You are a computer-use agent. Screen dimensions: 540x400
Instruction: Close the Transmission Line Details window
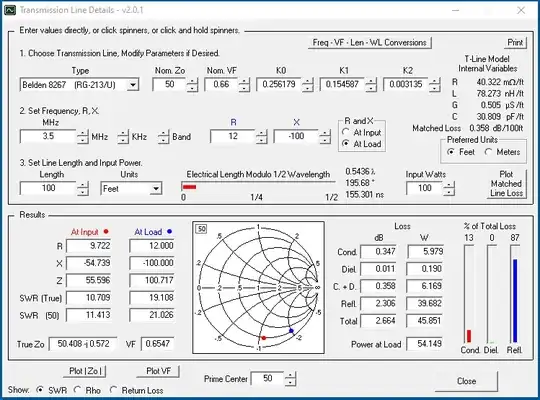[521, 10]
